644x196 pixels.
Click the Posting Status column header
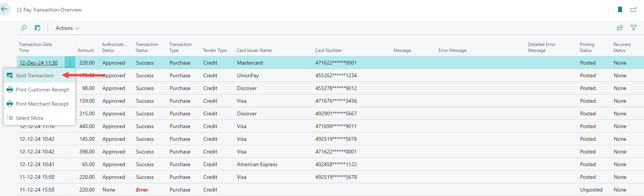[x=586, y=47]
